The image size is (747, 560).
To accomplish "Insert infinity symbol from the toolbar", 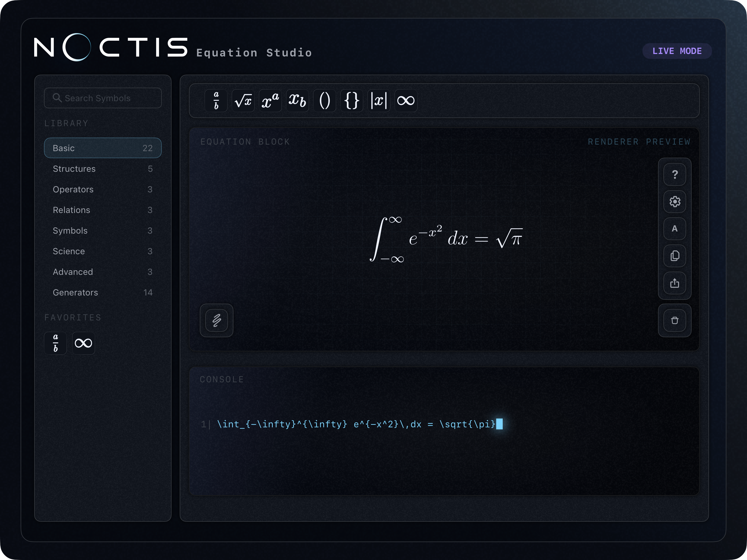I will (406, 101).
